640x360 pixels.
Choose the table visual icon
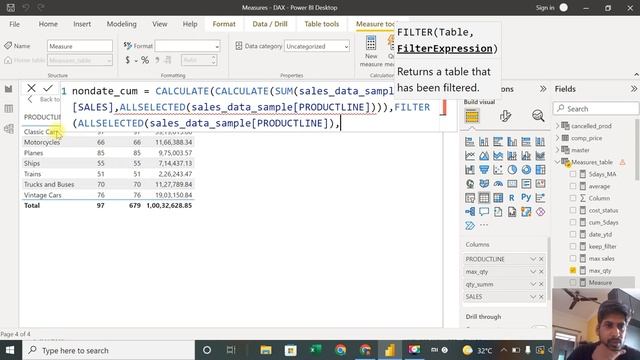point(484,198)
